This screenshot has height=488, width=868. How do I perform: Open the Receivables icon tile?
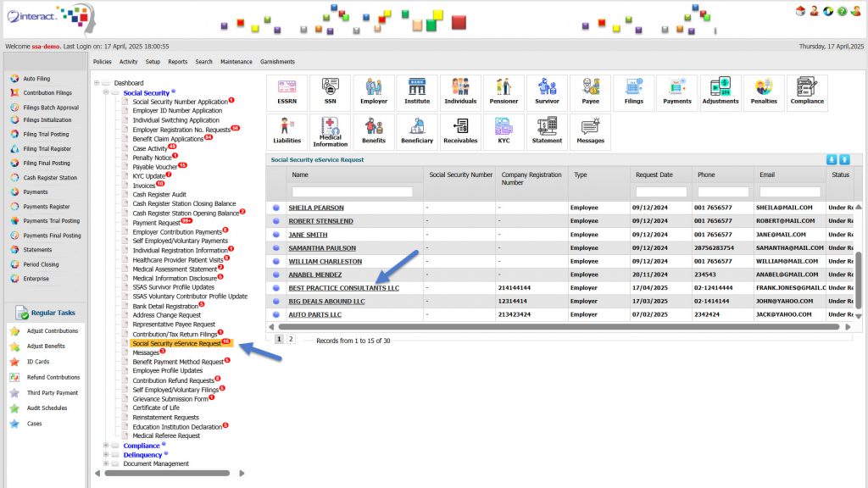(x=460, y=131)
